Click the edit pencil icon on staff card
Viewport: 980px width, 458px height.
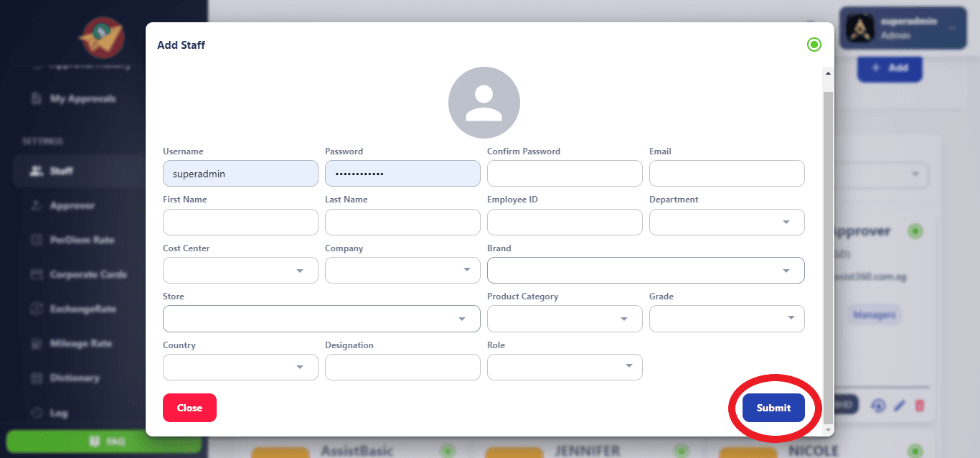pos(899,406)
